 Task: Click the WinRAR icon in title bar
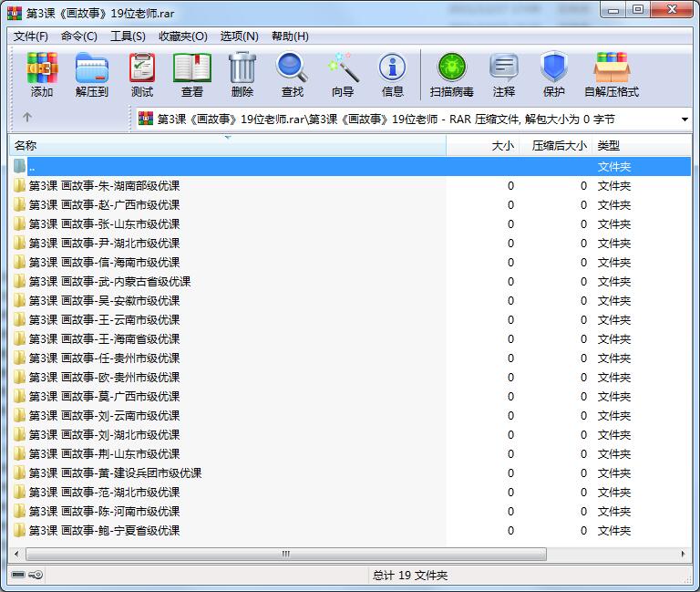[x=15, y=13]
